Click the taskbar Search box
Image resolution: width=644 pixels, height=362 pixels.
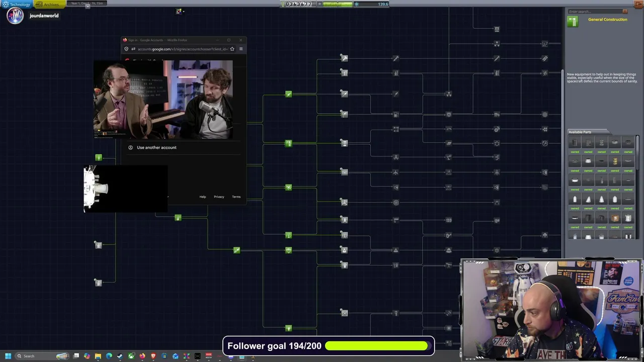pos(42,356)
